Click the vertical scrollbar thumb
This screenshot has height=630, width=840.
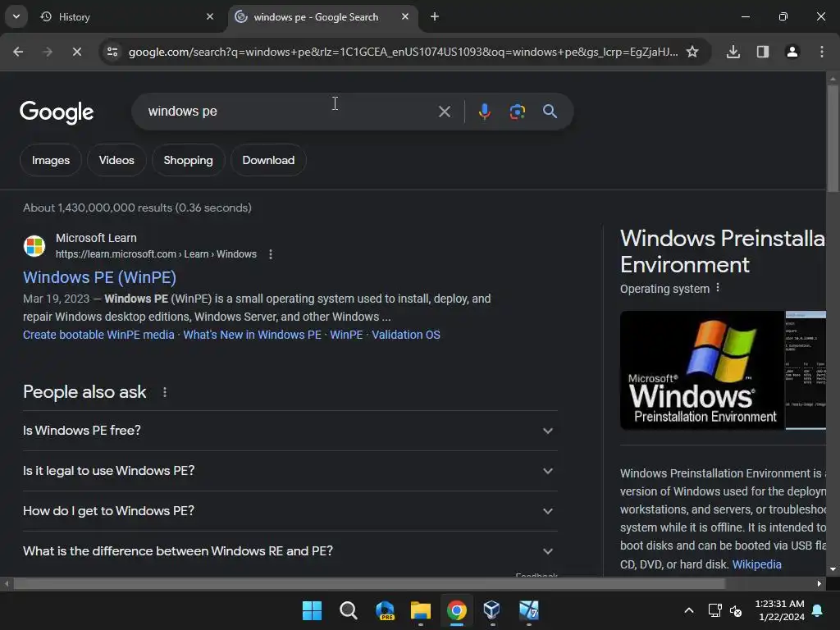click(x=833, y=138)
